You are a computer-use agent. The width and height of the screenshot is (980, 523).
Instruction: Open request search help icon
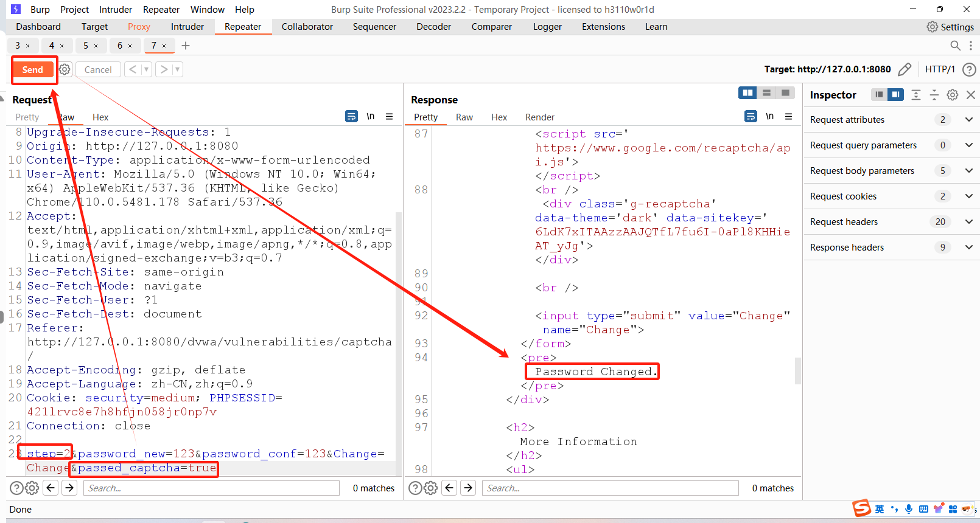(16, 488)
